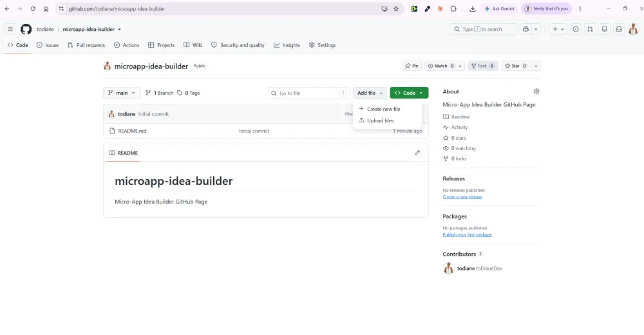
Task: Open the hamburger navigation menu
Action: point(10,29)
